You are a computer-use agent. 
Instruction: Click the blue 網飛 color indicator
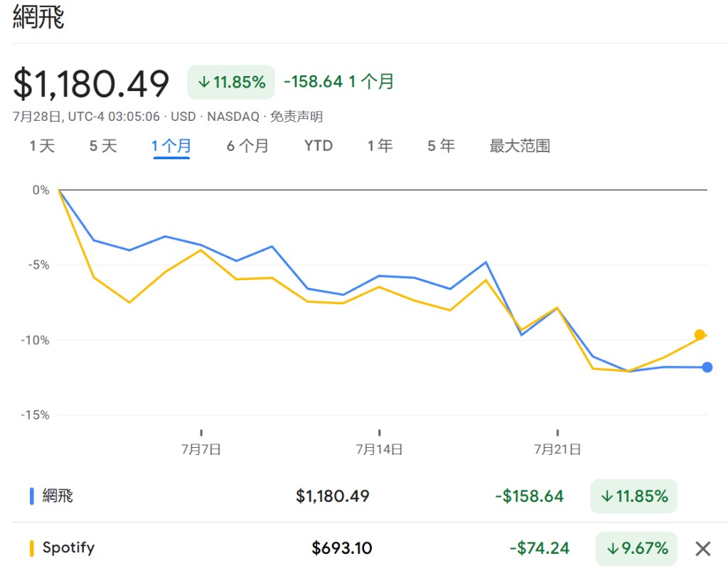click(31, 496)
